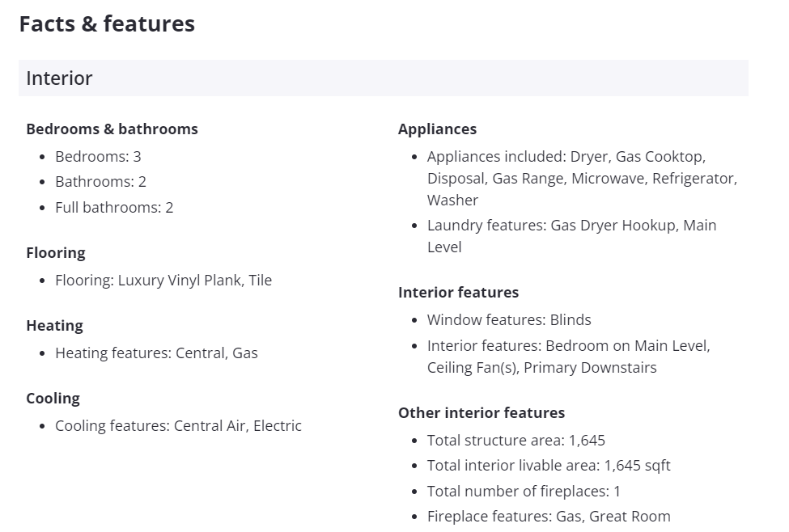789x532 pixels.
Task: Click the Facts & features heading
Action: point(107,24)
